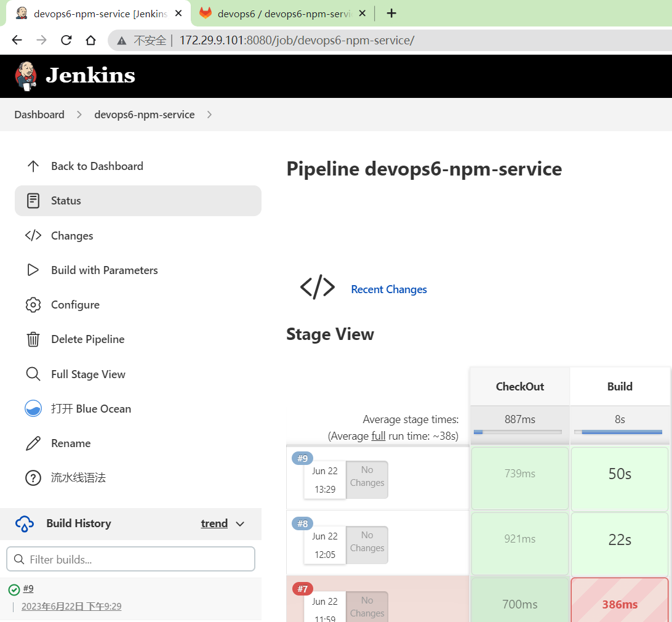Click the browser home icon
Screen dimensions: 672x622
90,40
